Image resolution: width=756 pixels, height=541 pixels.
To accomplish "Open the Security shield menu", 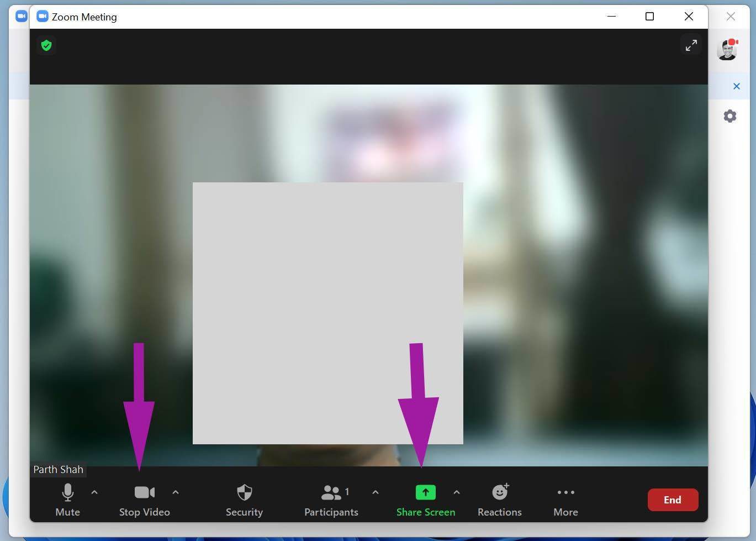I will pos(244,500).
